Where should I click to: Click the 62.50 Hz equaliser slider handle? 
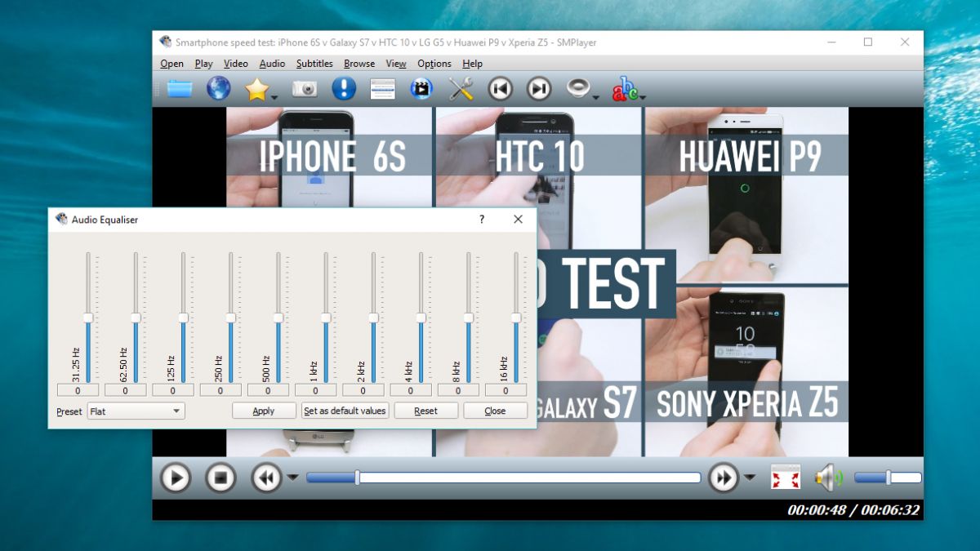pos(136,318)
